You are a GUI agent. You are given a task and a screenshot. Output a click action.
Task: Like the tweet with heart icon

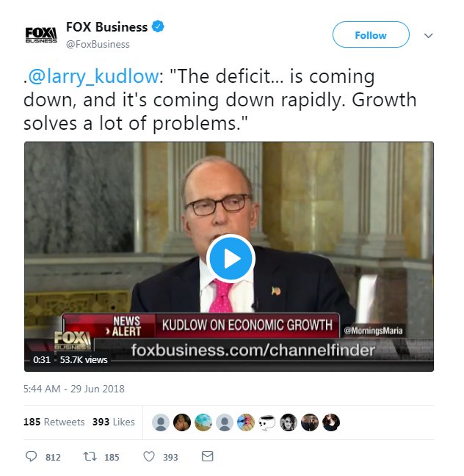pyautogui.click(x=149, y=457)
